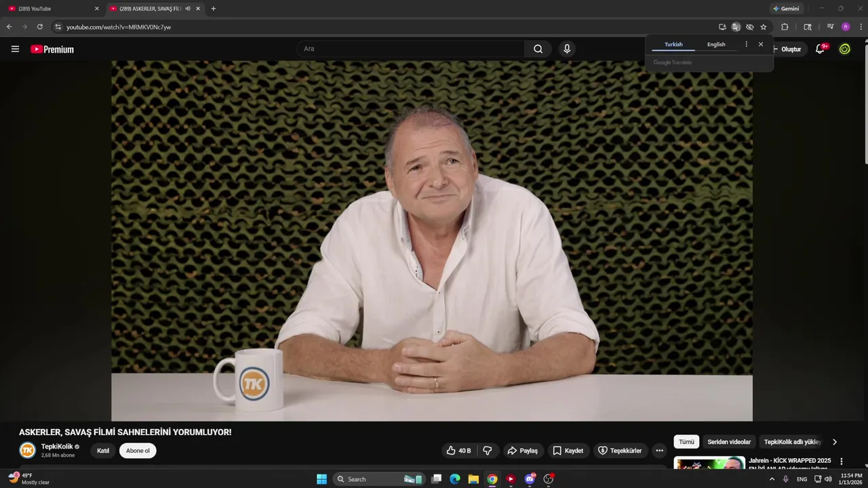Viewport: 868px width, 488px height.
Task: Click the YouTube search magnifier button
Action: pos(538,49)
